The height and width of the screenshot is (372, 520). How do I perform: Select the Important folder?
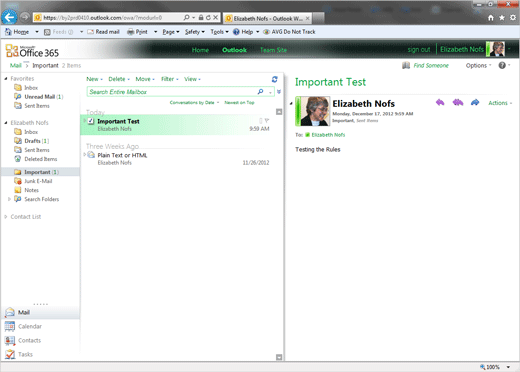pyautogui.click(x=41, y=172)
